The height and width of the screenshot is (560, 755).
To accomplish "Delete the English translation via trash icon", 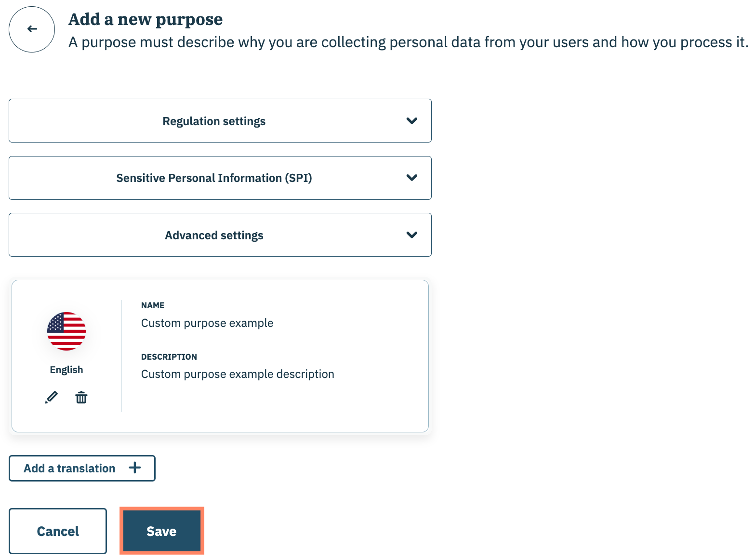I will pyautogui.click(x=81, y=397).
